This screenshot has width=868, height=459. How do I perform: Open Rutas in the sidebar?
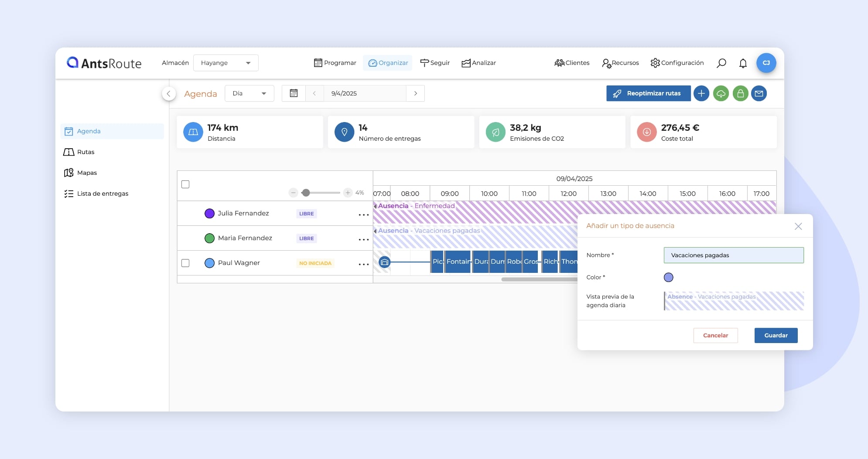[85, 152]
